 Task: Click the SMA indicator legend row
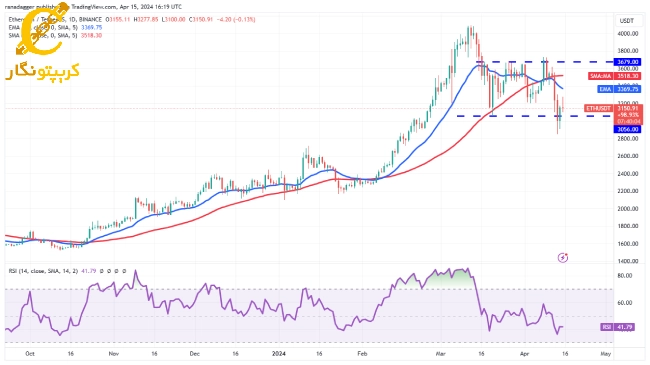pyautogui.click(x=56, y=36)
